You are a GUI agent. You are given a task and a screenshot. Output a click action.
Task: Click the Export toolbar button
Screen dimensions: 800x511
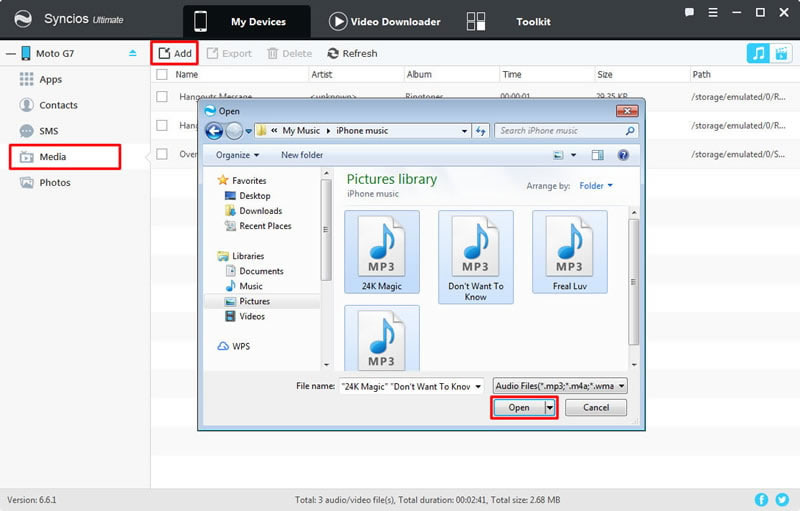[x=229, y=53]
